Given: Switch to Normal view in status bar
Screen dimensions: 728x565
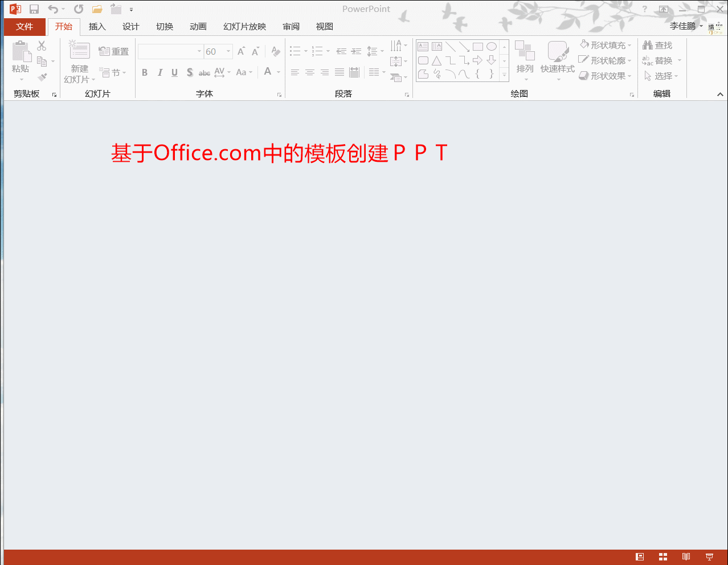Looking at the screenshot, I should 640,556.
